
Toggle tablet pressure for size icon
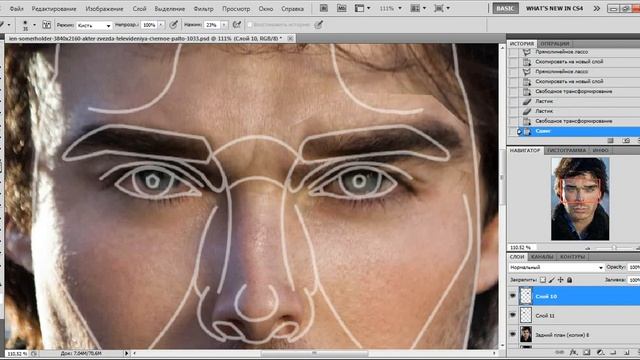[318, 25]
